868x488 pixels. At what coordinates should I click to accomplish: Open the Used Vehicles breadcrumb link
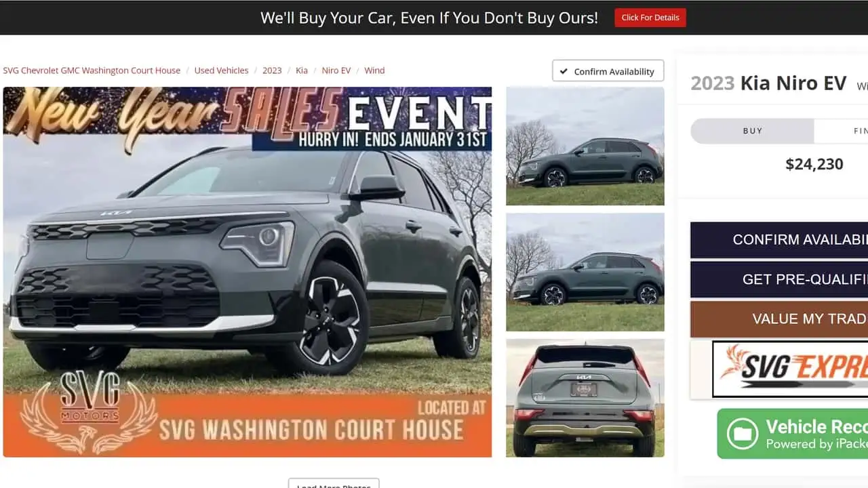point(222,70)
